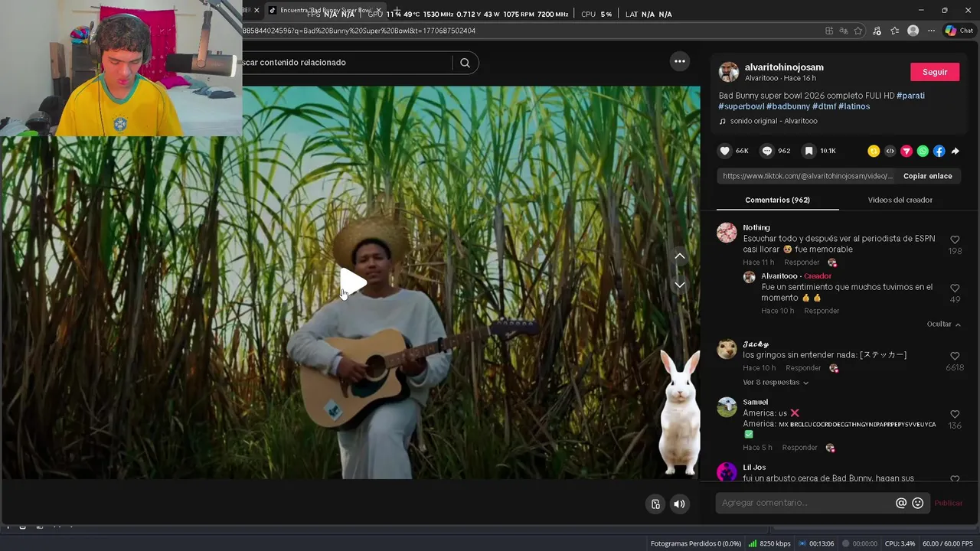Like Samuel's America comment
Image resolution: width=980 pixels, height=551 pixels.
(x=955, y=414)
